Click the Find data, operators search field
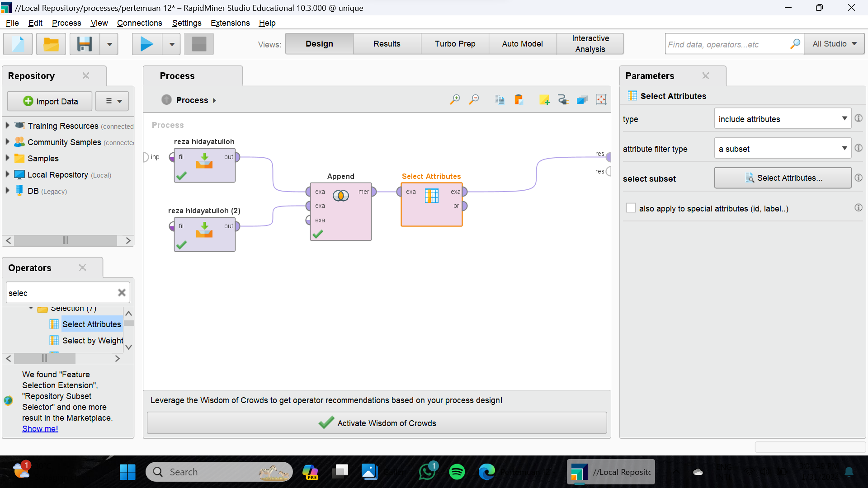 tap(728, 44)
